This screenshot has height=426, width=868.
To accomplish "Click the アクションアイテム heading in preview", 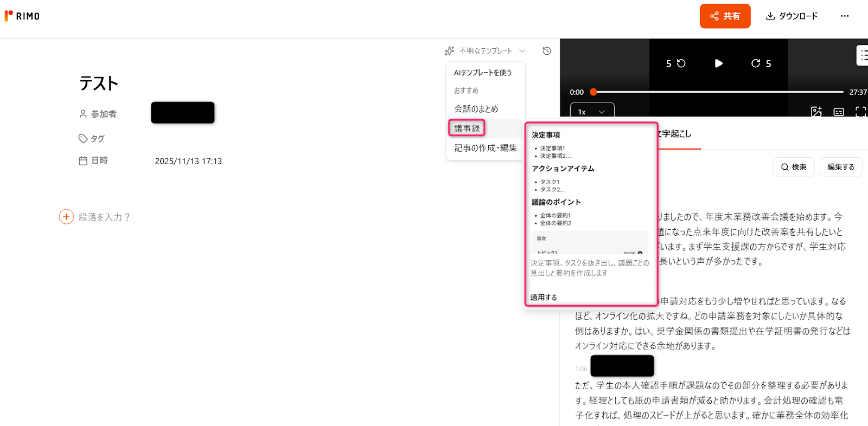I will pos(563,169).
